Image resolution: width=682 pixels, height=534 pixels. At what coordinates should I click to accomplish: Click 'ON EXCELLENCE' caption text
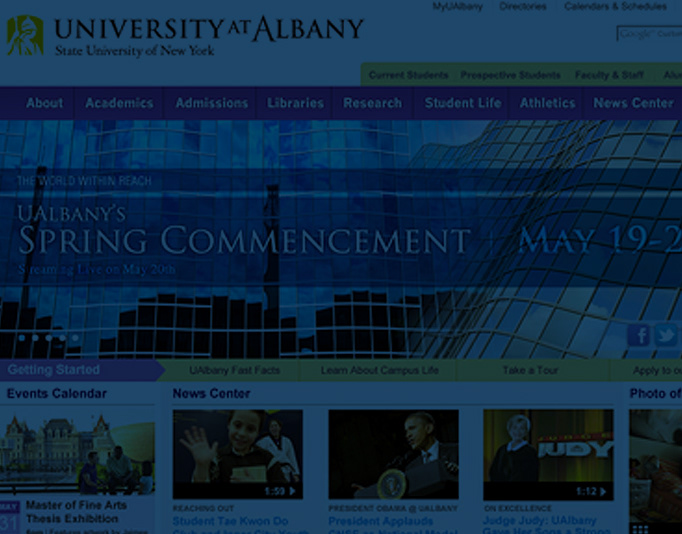[x=518, y=508]
